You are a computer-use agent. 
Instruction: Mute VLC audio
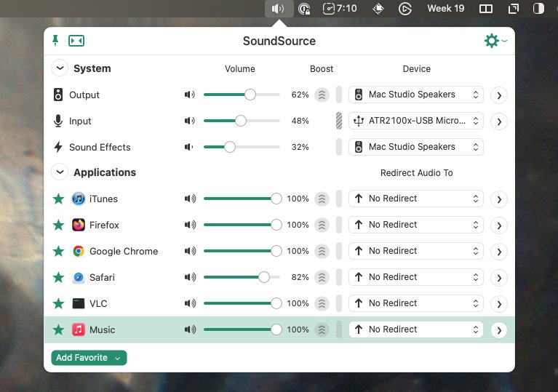tap(190, 303)
